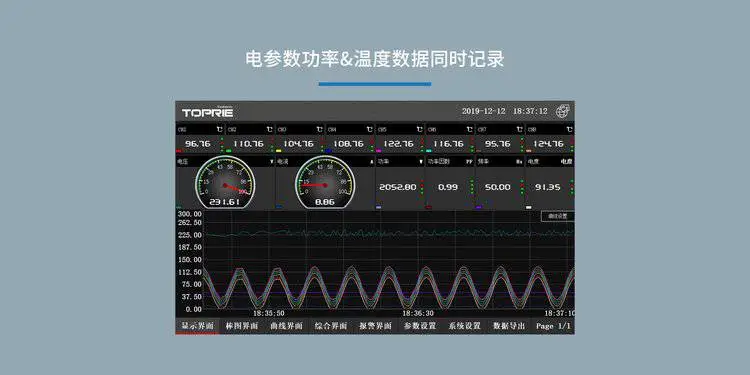Click the curve settings button atop chart
Viewport: 750px width, 375px height.
click(557, 216)
